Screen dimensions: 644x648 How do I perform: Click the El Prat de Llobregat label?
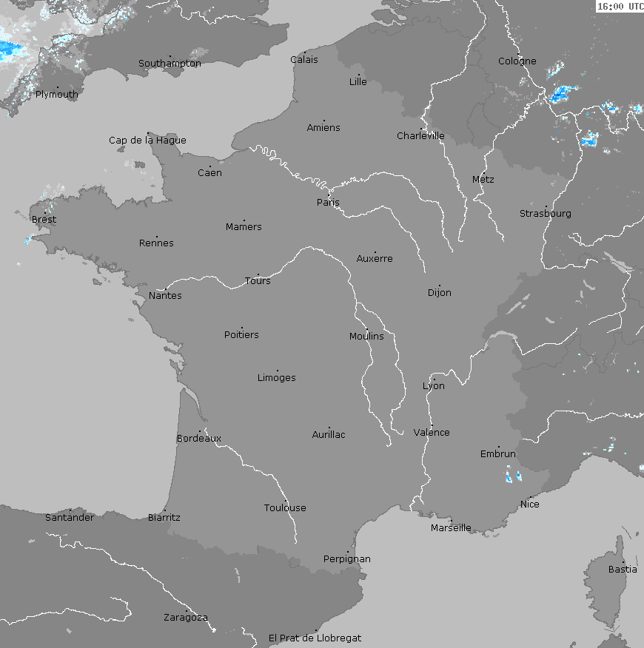click(315, 638)
